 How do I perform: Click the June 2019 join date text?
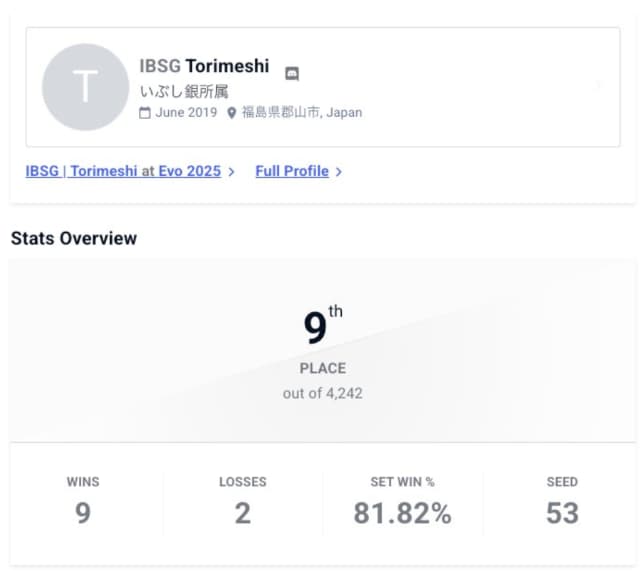point(186,113)
